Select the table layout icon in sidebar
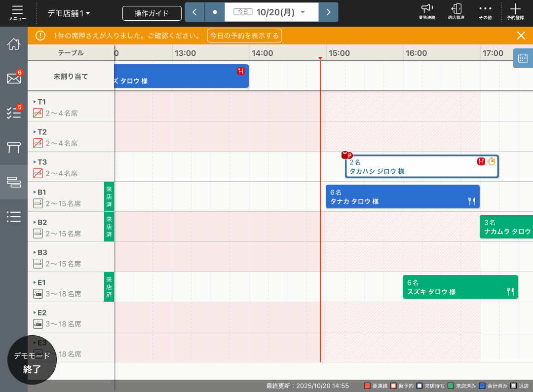The width and height of the screenshot is (533, 392). [x=14, y=147]
